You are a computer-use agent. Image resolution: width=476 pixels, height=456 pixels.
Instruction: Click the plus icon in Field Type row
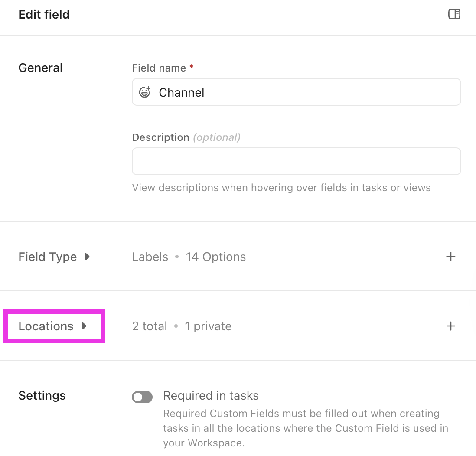coord(451,257)
